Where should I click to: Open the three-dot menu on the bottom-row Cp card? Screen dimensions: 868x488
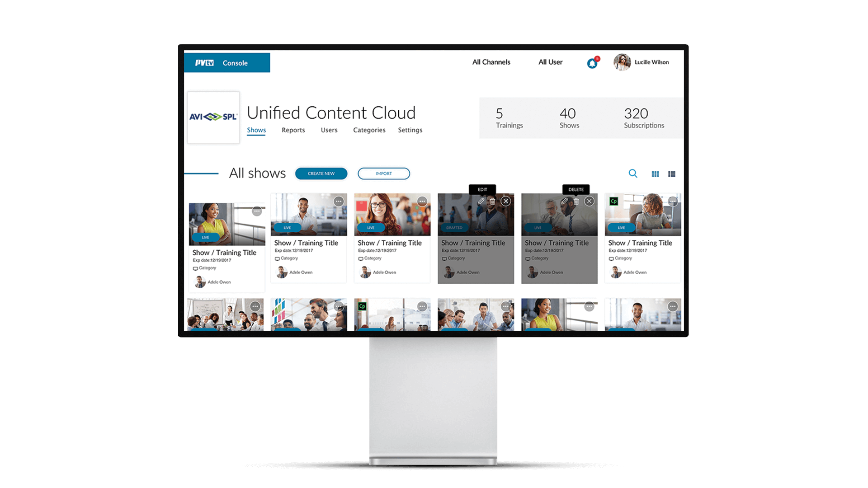tap(422, 306)
